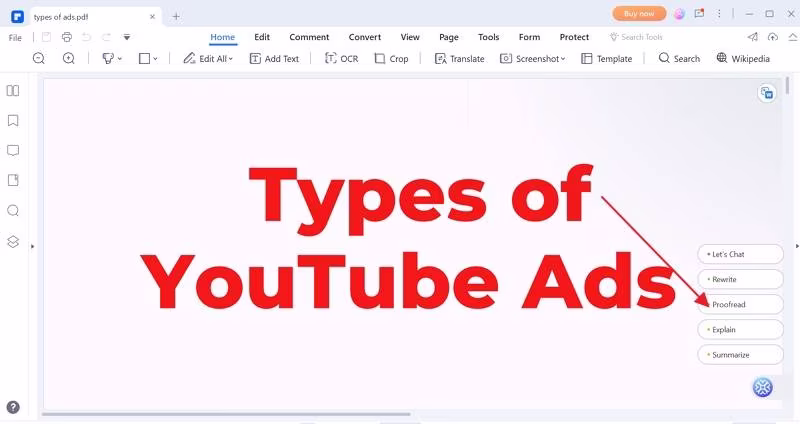The height and width of the screenshot is (424, 800).
Task: Click the Redo arrow icon
Action: (x=106, y=37)
